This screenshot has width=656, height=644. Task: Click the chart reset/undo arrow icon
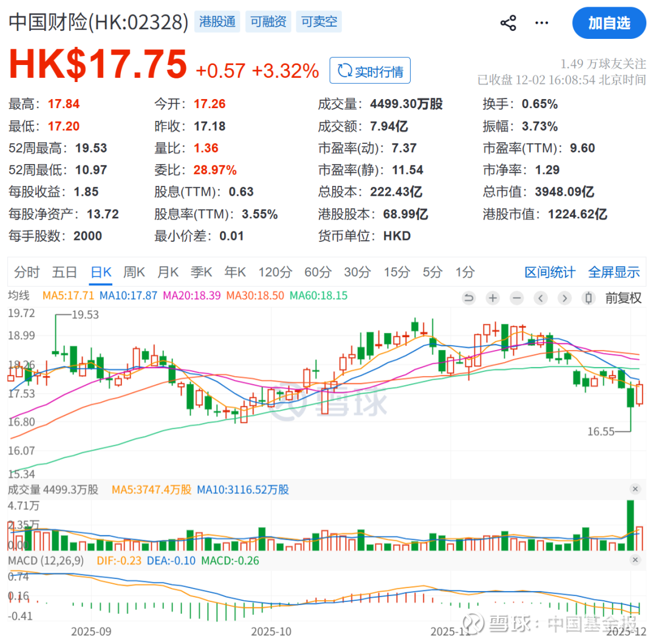tap(469, 298)
